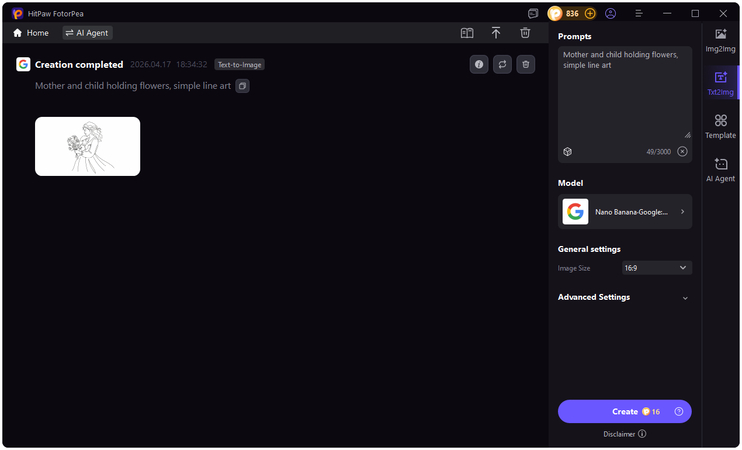This screenshot has width=742, height=450.
Task: Show creation info icon
Action: coord(479,64)
